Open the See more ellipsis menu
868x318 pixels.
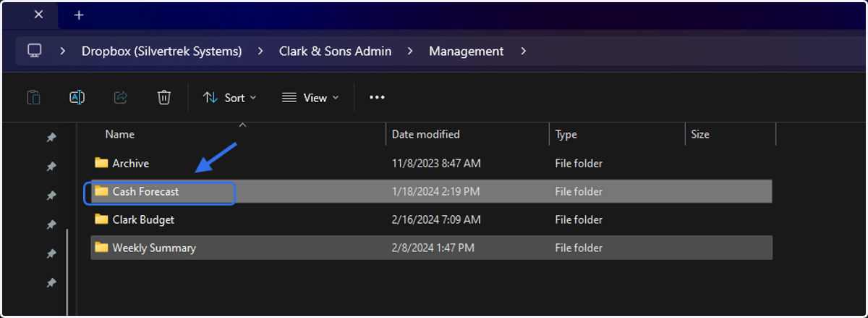(x=377, y=98)
